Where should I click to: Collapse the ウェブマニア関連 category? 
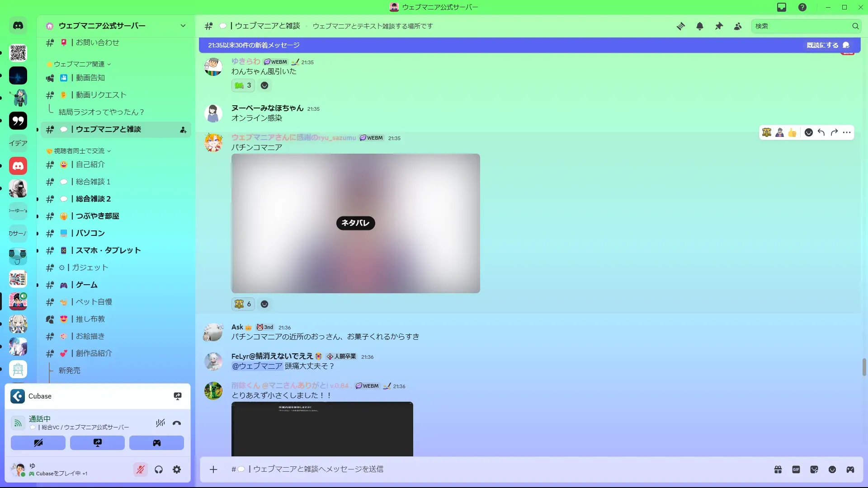(x=79, y=64)
